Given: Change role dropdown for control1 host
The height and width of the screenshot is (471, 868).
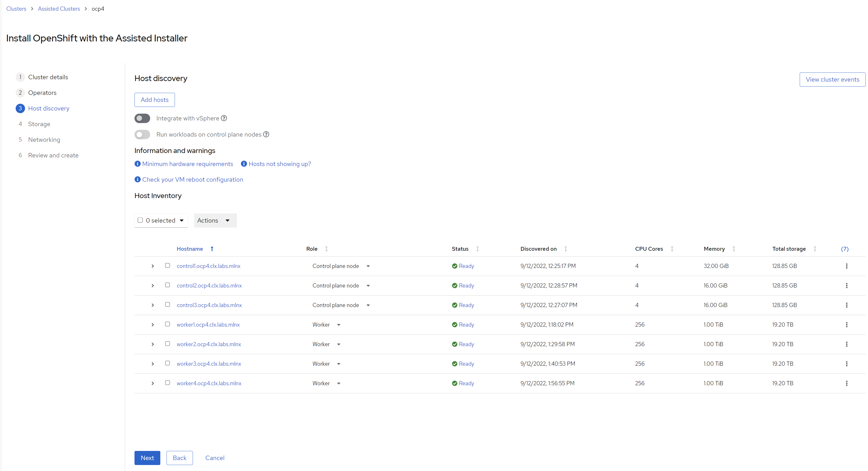Looking at the screenshot, I should [x=341, y=266].
